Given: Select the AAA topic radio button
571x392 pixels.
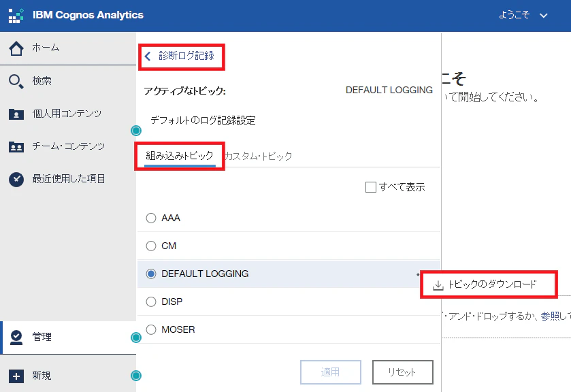Looking at the screenshot, I should 151,218.
